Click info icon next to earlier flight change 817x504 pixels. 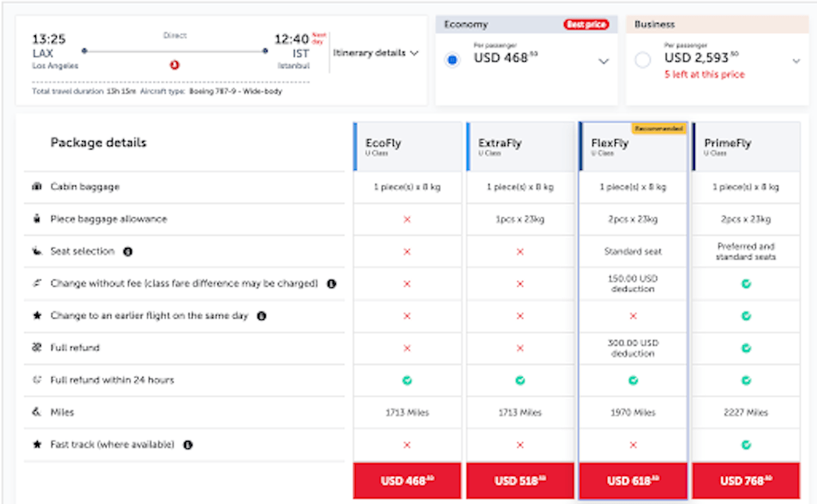(x=261, y=316)
